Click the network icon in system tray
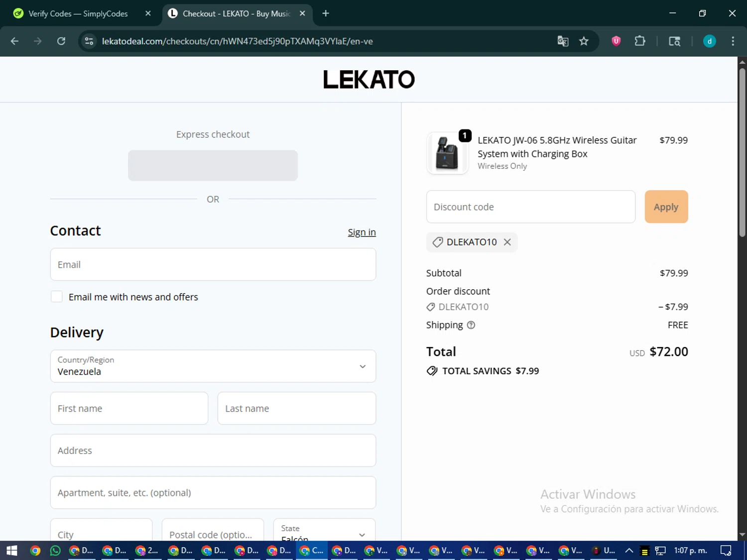747x560 pixels. coord(660,551)
